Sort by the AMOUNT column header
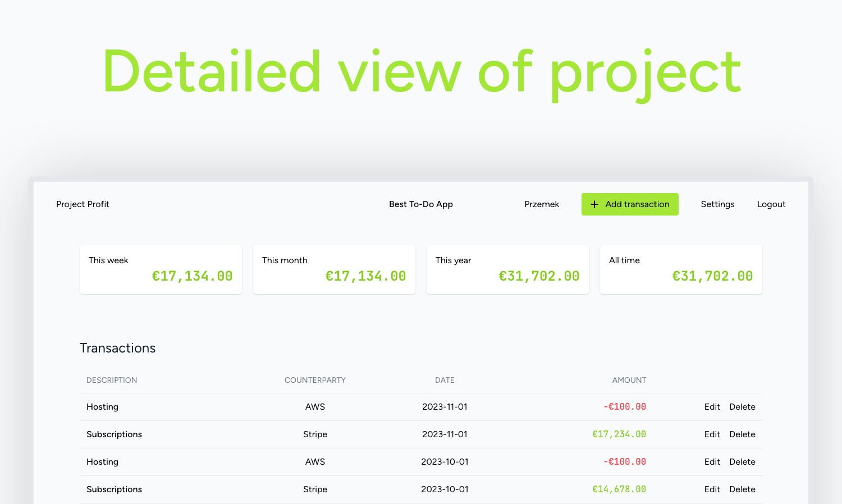The height and width of the screenshot is (504, 842). tap(629, 380)
